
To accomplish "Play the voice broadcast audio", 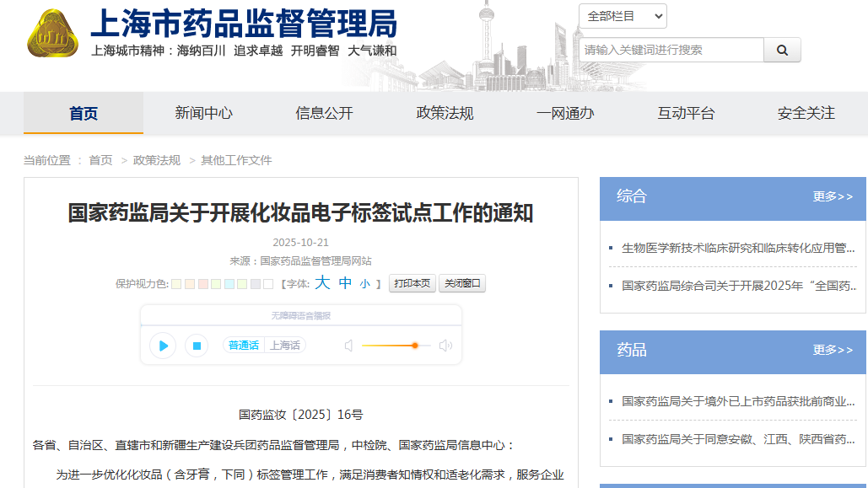I will (x=163, y=346).
